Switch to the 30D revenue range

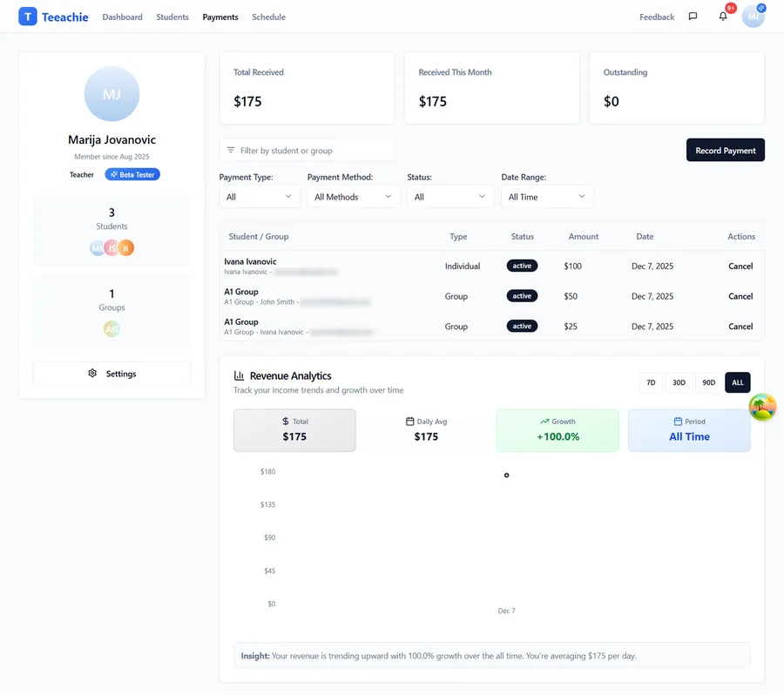679,381
